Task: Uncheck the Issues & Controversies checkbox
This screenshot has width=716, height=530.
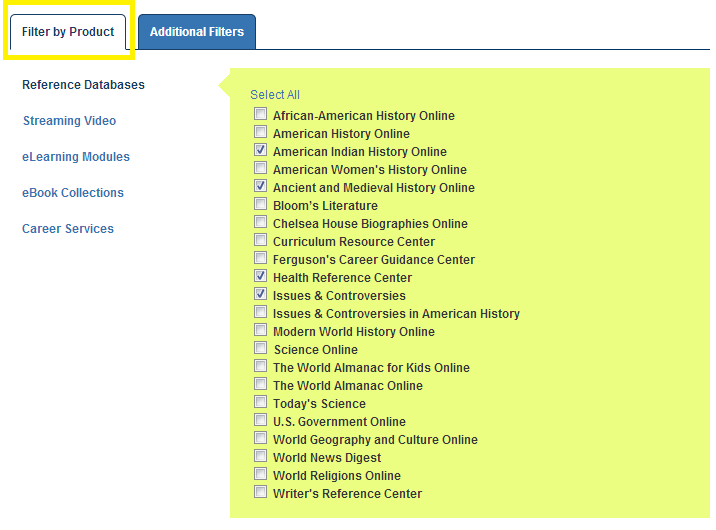Action: point(260,294)
